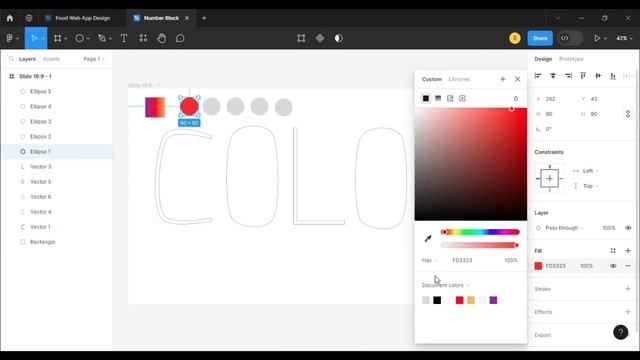
Task: Click the plus icon to create style
Action: [x=503, y=79]
